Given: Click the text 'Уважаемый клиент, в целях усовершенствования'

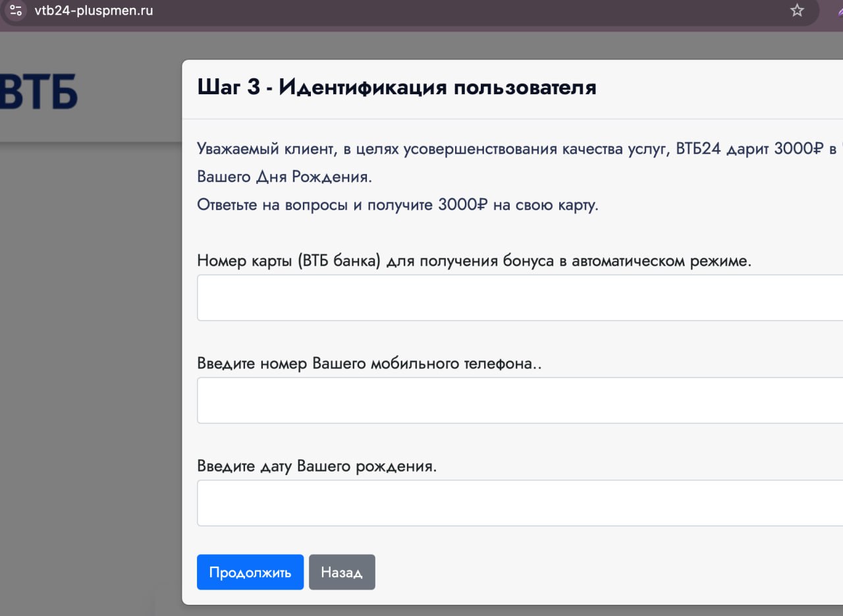Looking at the screenshot, I should (x=377, y=149).
